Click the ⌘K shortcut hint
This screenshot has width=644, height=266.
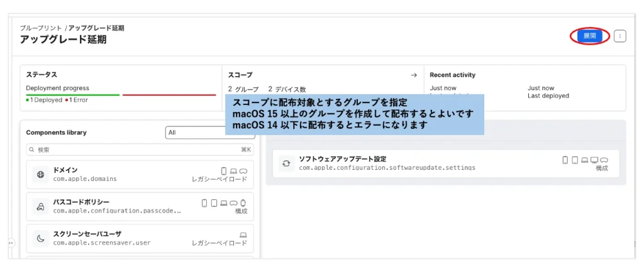(x=245, y=150)
